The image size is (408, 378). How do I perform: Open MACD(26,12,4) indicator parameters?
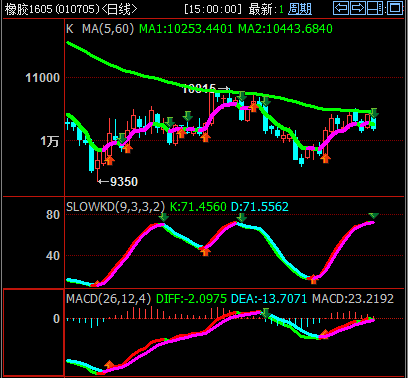109,298
